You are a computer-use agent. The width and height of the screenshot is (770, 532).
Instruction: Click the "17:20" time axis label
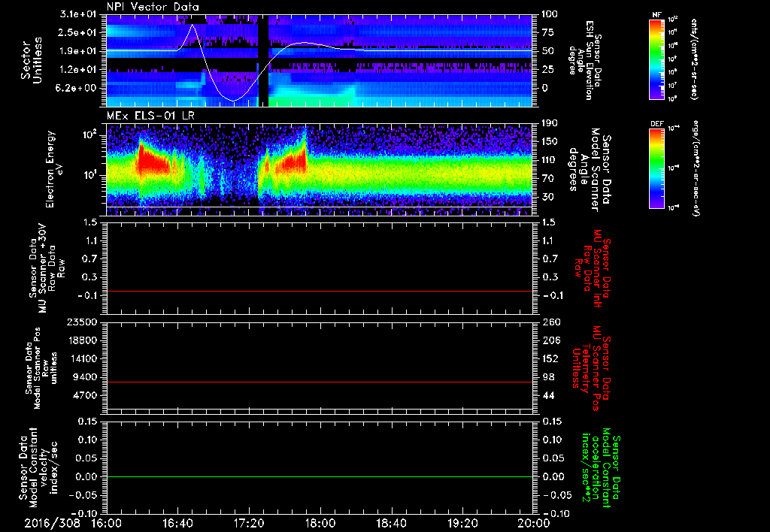(x=249, y=523)
